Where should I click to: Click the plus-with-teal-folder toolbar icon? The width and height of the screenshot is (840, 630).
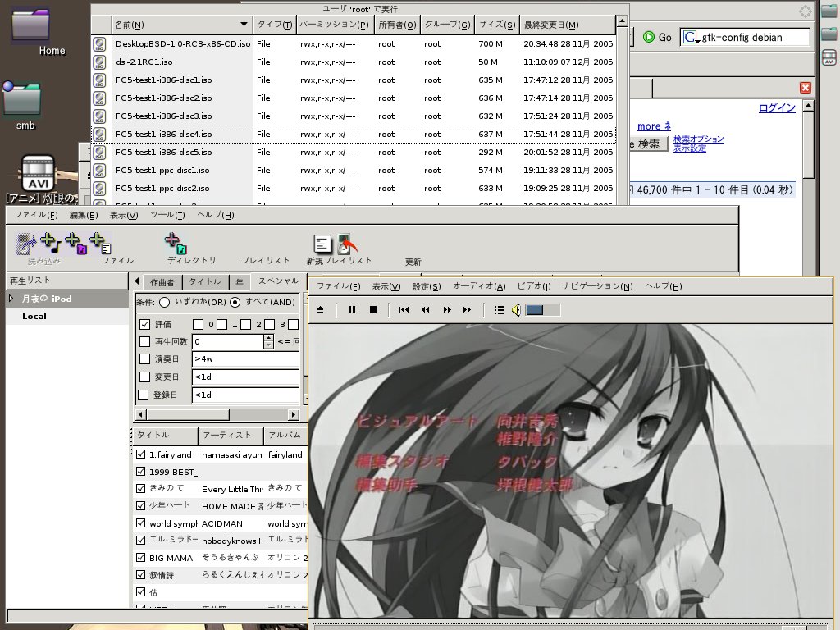click(176, 243)
